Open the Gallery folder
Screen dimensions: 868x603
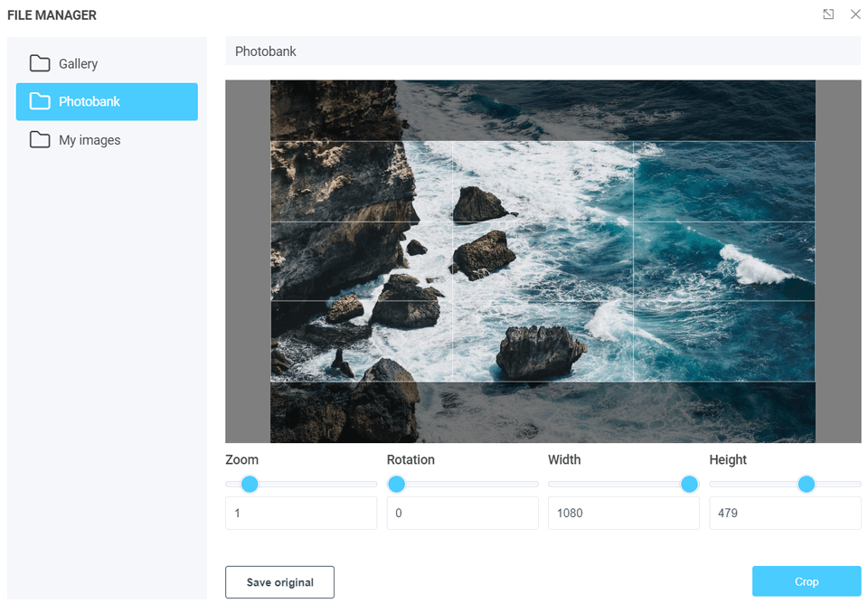[78, 64]
